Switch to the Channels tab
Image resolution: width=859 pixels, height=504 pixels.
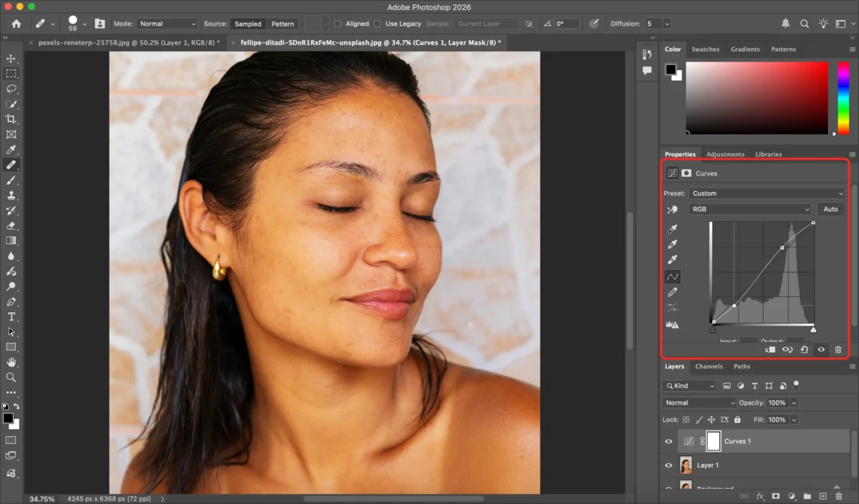tap(709, 367)
